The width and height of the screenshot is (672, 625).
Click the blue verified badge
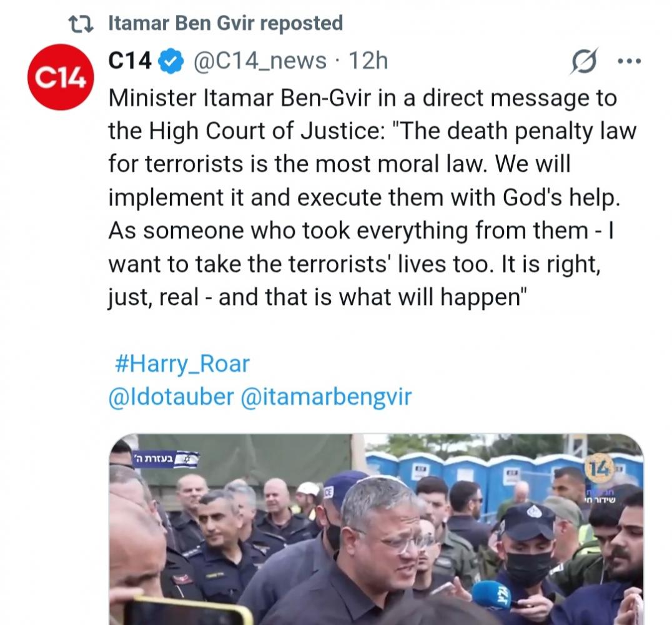pyautogui.click(x=171, y=61)
